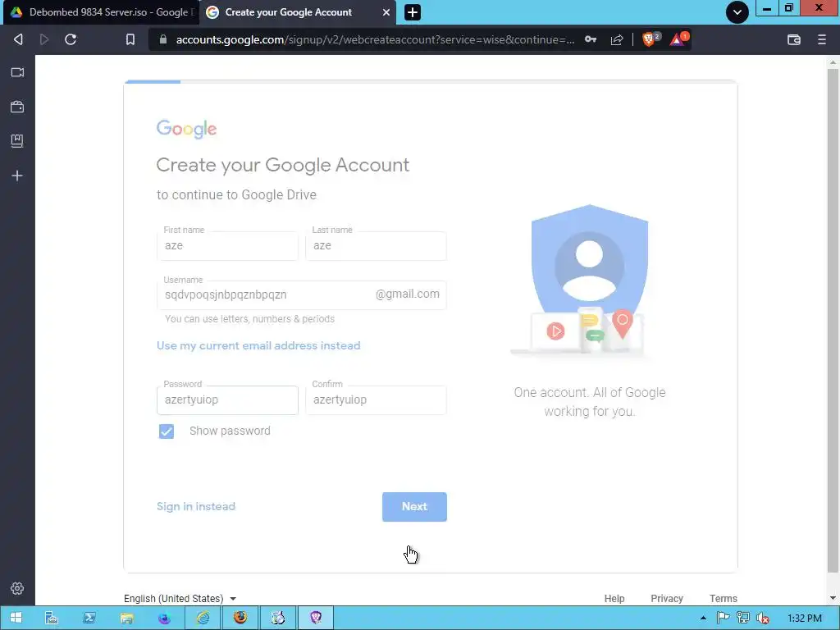Switch to Debombed 9834 Server.iso tab
Screen dimensions: 840x630
pos(101,12)
